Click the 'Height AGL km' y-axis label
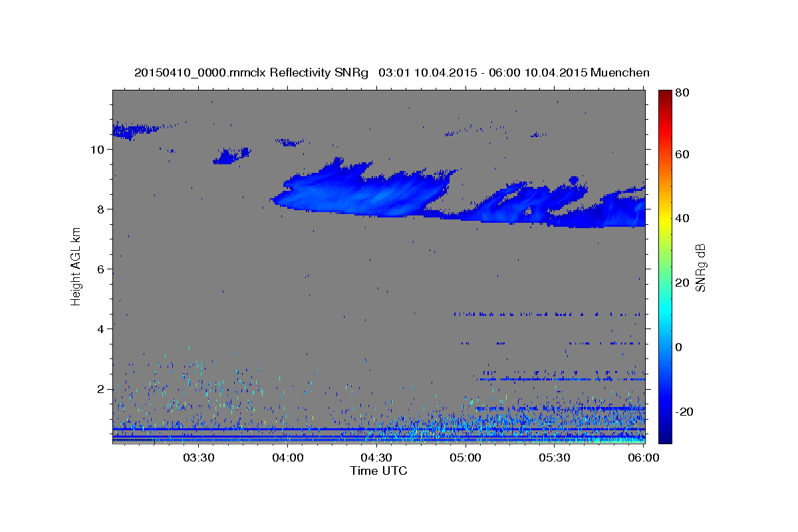This screenshot has height=532, width=798. coord(76,266)
